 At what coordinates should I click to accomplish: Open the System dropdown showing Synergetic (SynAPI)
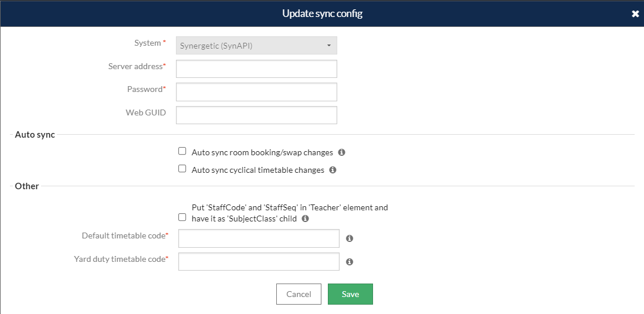(256, 46)
